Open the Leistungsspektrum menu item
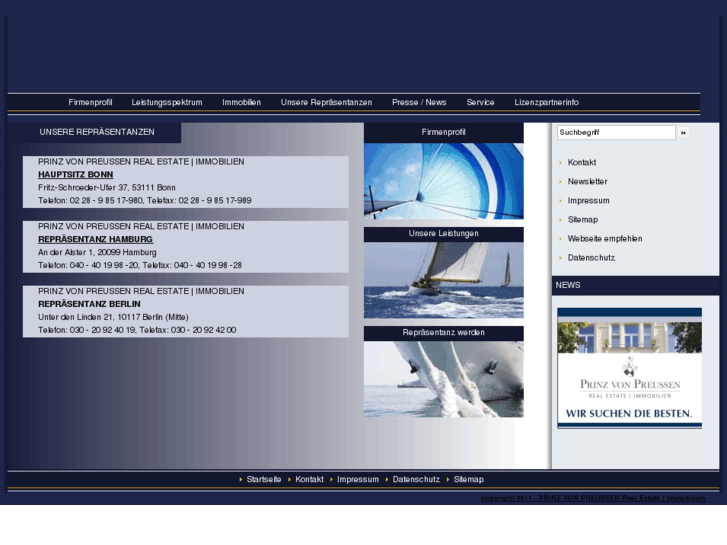 167,102
